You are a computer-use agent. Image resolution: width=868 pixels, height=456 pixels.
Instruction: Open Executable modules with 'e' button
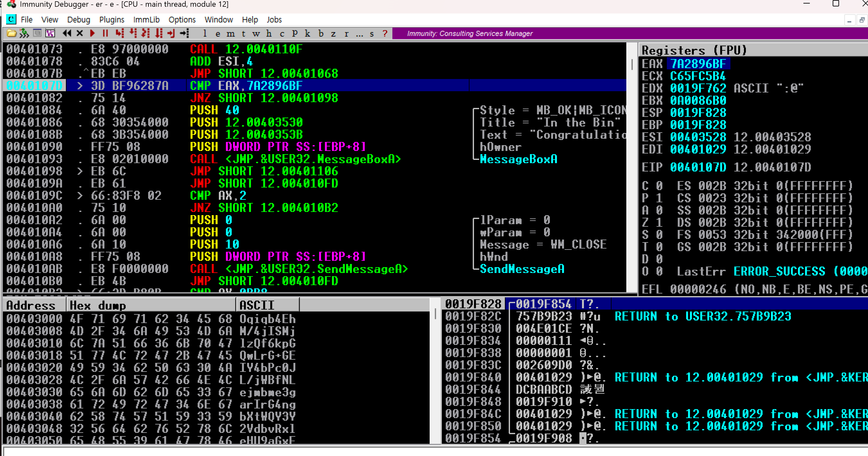coord(218,34)
